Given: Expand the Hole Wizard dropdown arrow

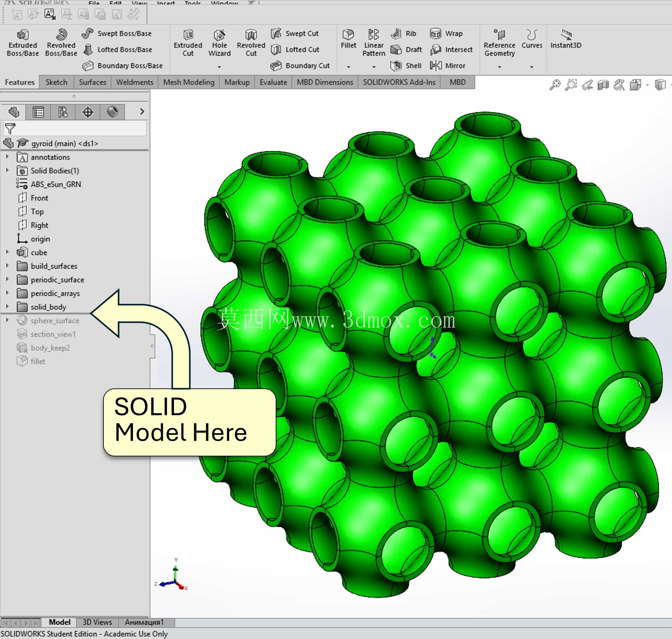Looking at the screenshot, I should point(219,67).
